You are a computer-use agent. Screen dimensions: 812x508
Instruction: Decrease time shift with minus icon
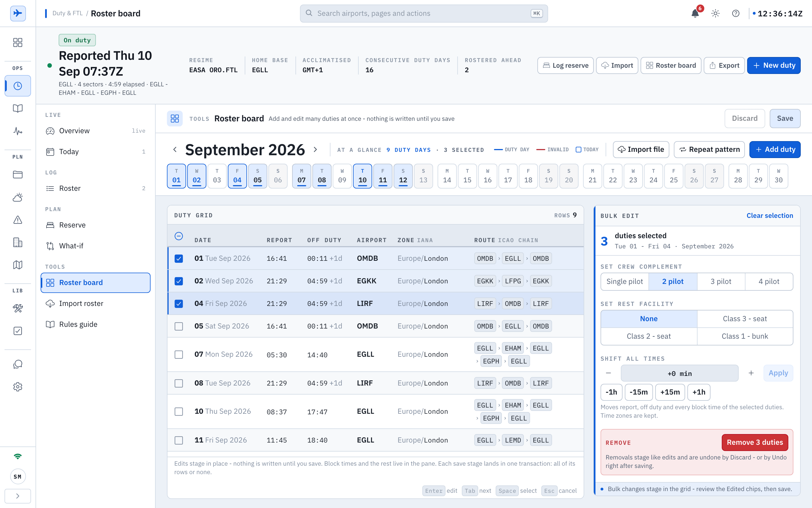[x=608, y=373]
